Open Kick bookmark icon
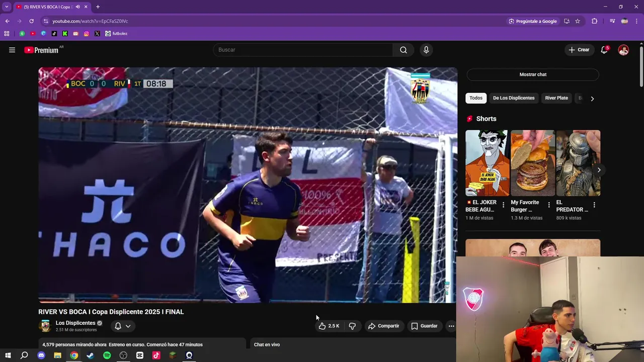The height and width of the screenshot is (362, 644). coord(65,34)
